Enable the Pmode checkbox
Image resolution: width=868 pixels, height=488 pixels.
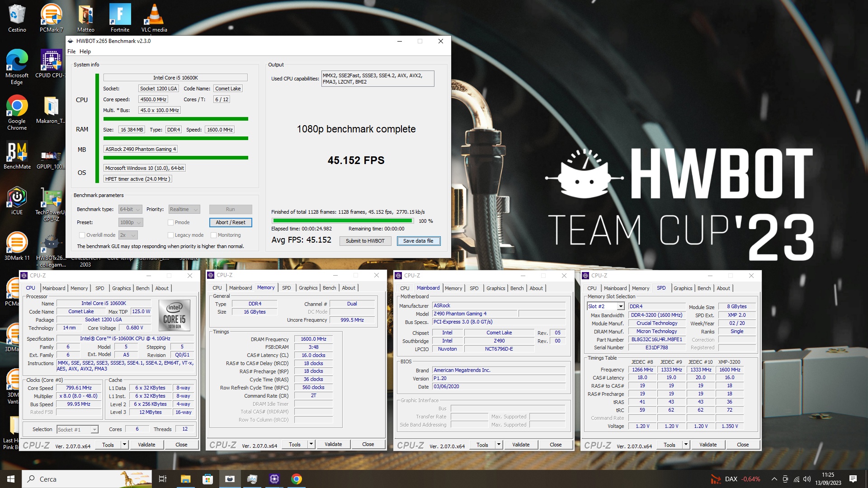coord(170,222)
